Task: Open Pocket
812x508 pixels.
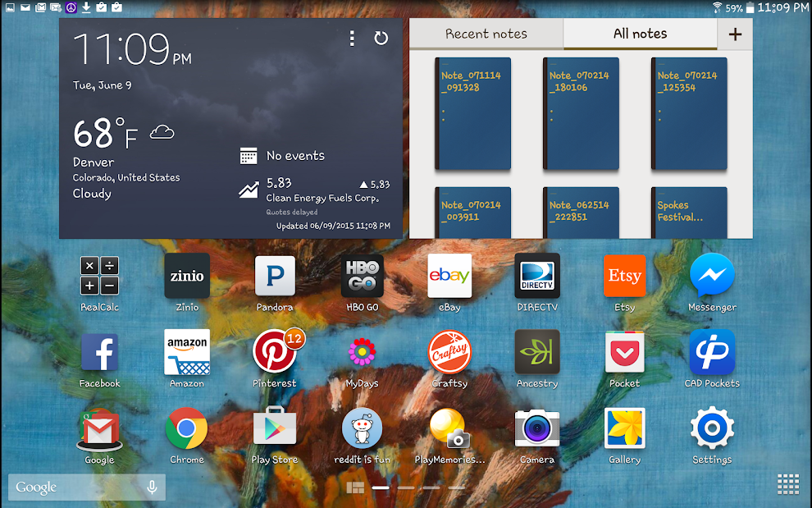Action: [624, 352]
